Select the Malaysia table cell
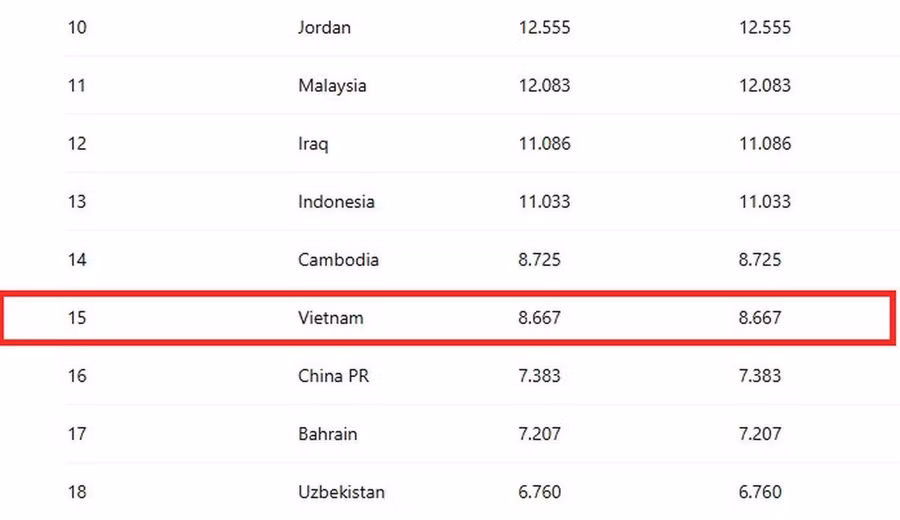This screenshot has width=900, height=520. 332,86
